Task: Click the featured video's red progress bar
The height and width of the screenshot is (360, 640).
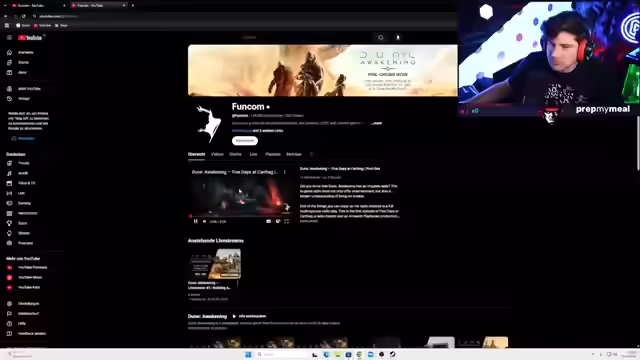Action: [240, 216]
